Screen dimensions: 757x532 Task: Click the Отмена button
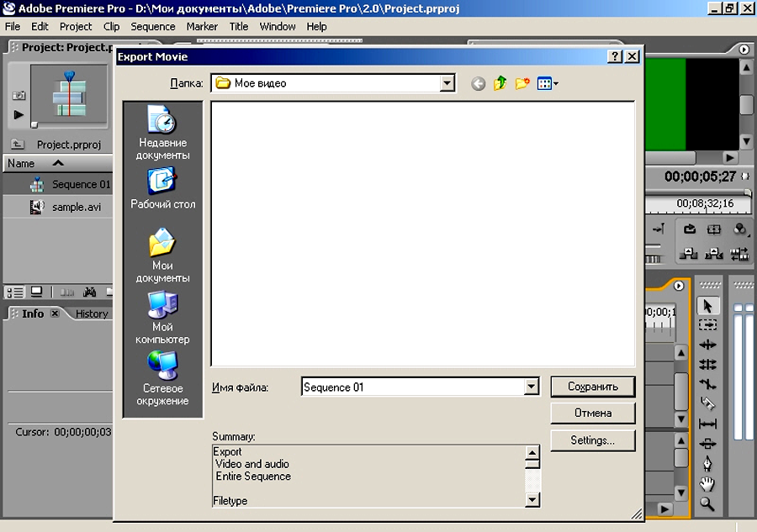[593, 413]
